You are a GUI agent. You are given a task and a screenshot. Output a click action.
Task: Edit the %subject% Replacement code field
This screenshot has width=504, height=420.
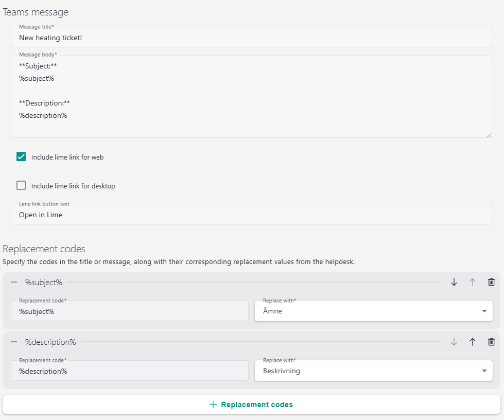tap(130, 311)
